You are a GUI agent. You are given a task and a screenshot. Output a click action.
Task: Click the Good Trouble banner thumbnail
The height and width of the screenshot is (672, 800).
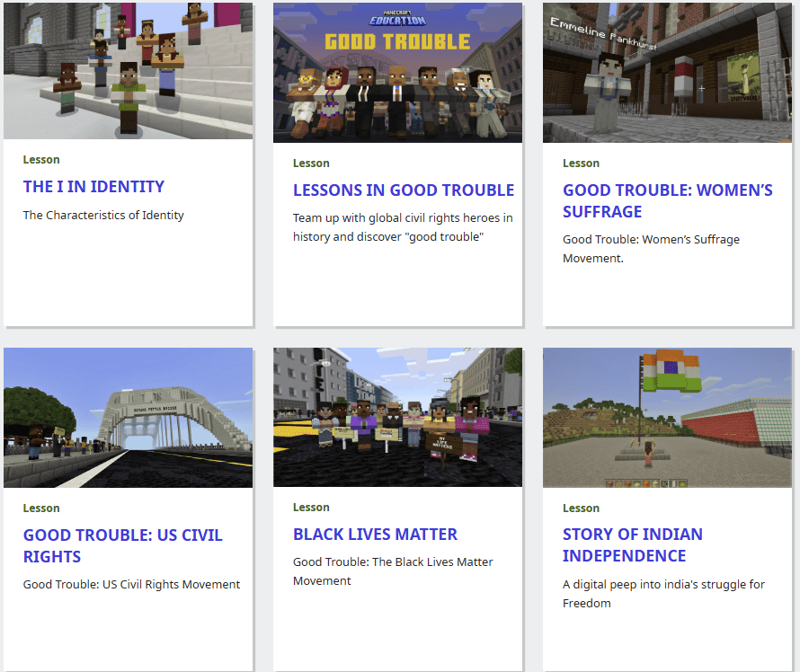tap(397, 73)
